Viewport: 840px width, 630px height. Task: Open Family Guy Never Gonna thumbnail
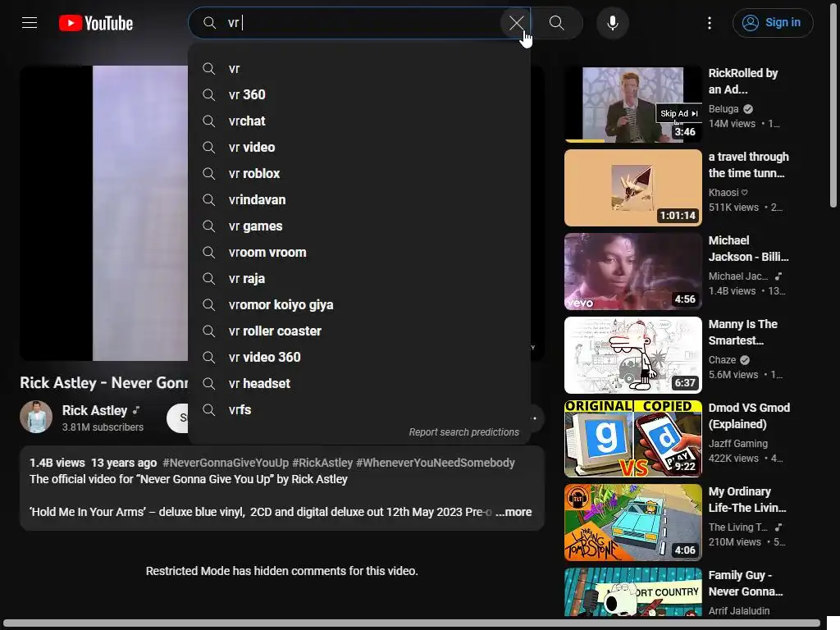coord(633,592)
